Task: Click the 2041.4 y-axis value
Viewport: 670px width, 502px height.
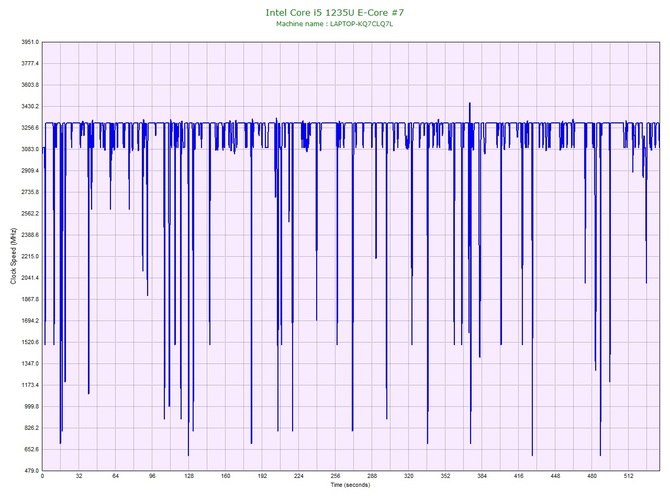Action: click(x=30, y=278)
